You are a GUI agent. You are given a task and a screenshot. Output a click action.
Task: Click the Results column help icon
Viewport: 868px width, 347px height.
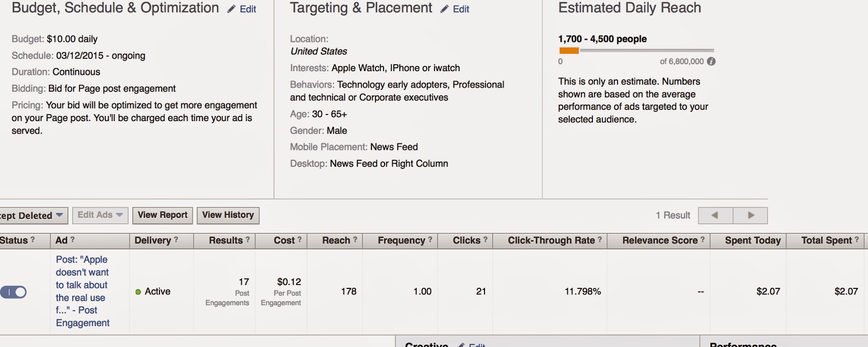pyautogui.click(x=247, y=239)
